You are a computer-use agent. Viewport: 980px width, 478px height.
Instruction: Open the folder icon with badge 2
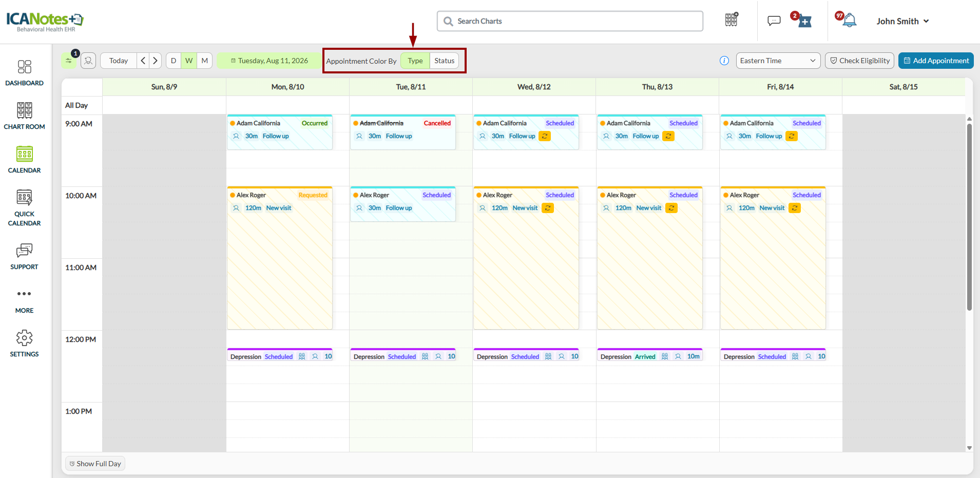(x=804, y=21)
